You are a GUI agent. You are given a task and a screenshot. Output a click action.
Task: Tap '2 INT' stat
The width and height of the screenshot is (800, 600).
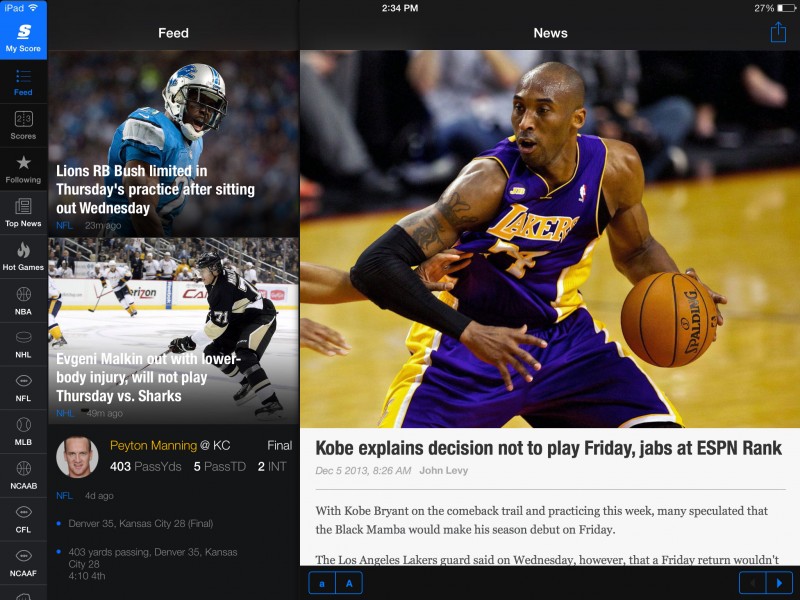point(272,466)
